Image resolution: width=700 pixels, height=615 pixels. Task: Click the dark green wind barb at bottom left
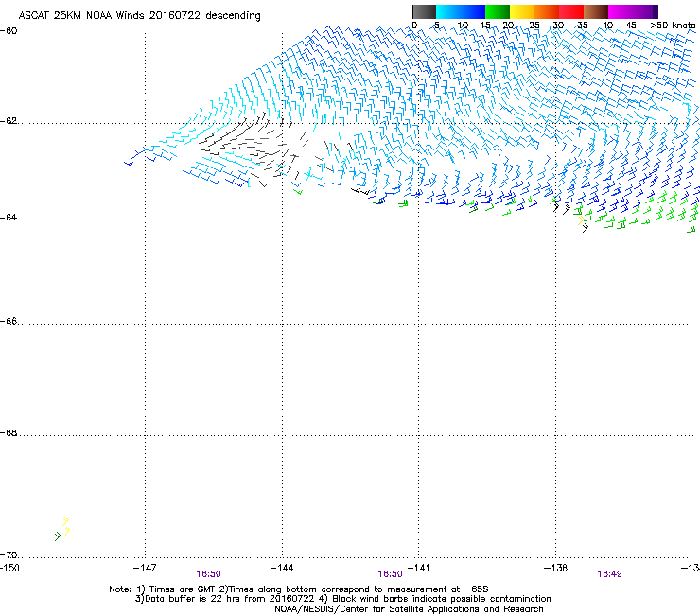(x=57, y=536)
